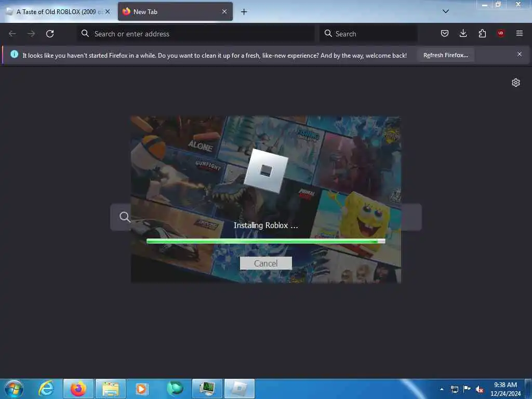Open Windows Explorer from taskbar
Image resolution: width=532 pixels, height=399 pixels.
tap(111, 389)
